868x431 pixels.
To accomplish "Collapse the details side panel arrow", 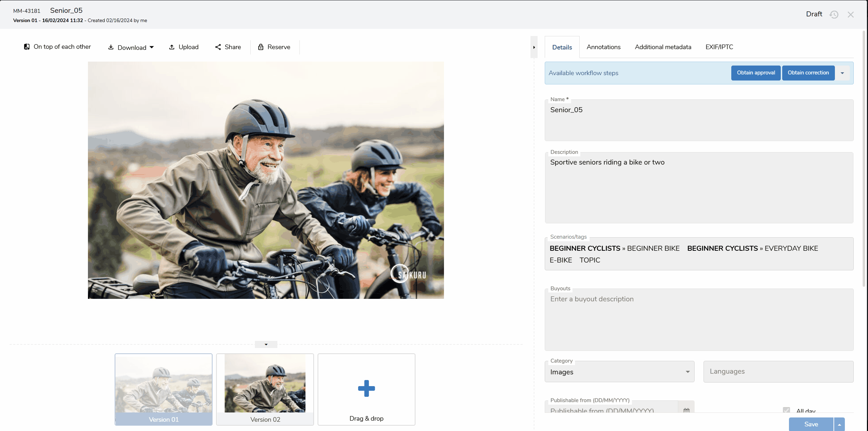I will click(x=534, y=47).
